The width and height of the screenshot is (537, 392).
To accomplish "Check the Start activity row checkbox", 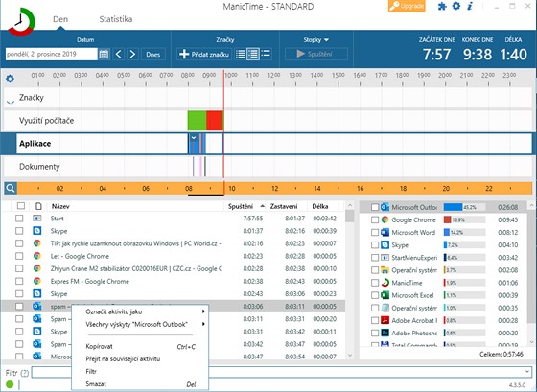I will pos(19,219).
